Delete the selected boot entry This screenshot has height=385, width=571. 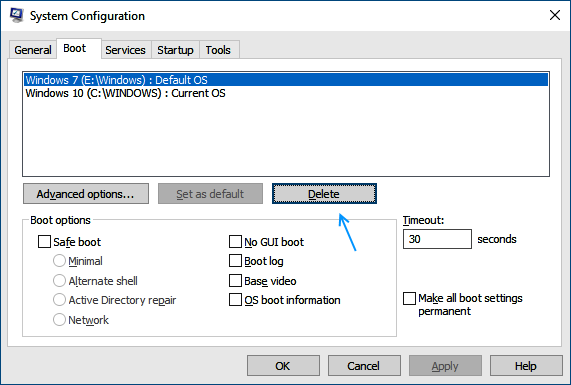324,194
